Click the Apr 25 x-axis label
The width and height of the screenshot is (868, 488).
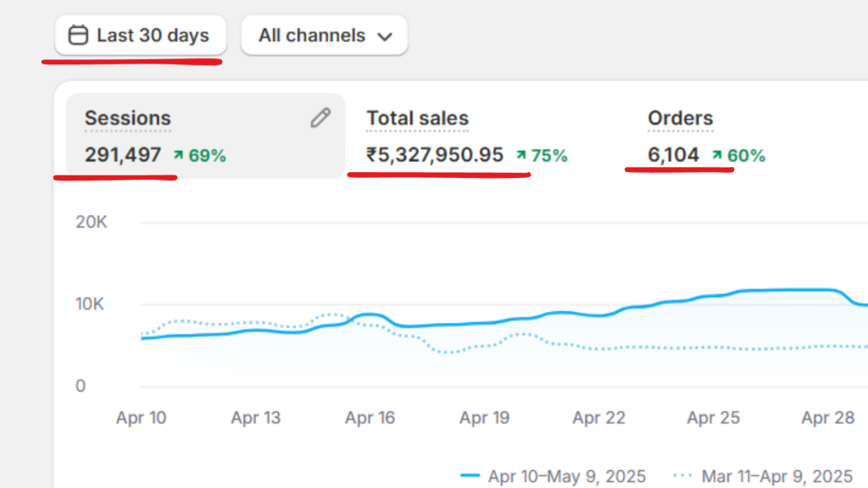714,418
